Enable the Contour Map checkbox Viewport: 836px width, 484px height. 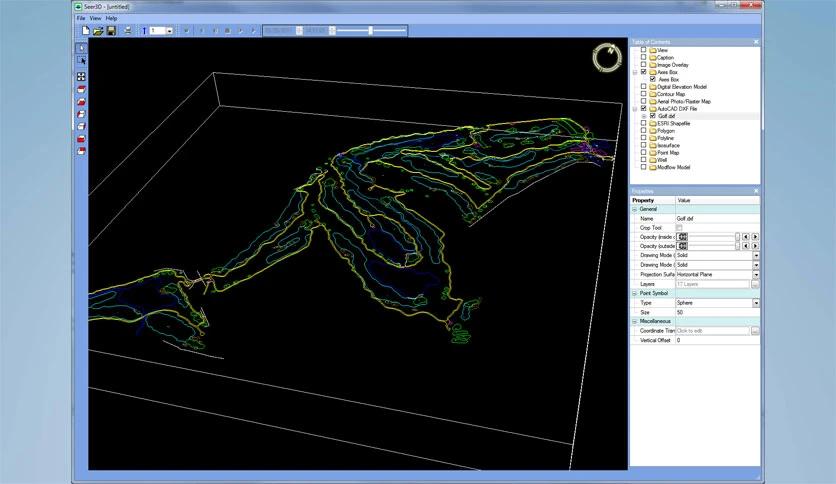pos(643,94)
